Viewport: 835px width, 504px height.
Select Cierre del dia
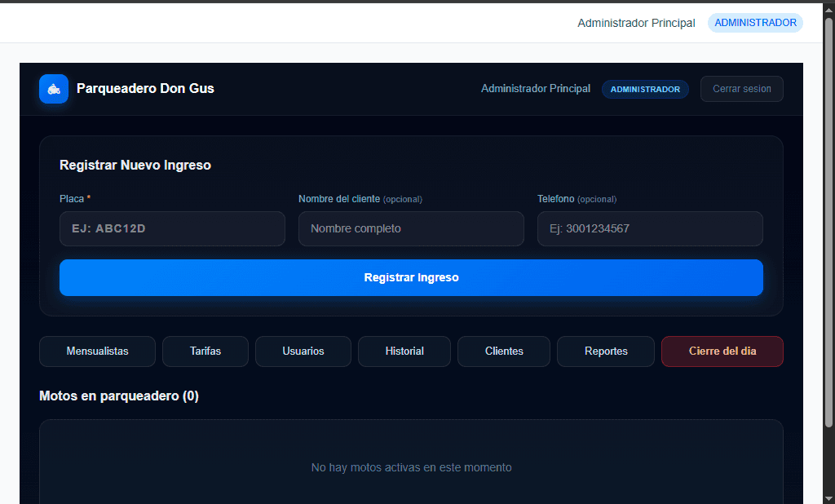click(722, 351)
